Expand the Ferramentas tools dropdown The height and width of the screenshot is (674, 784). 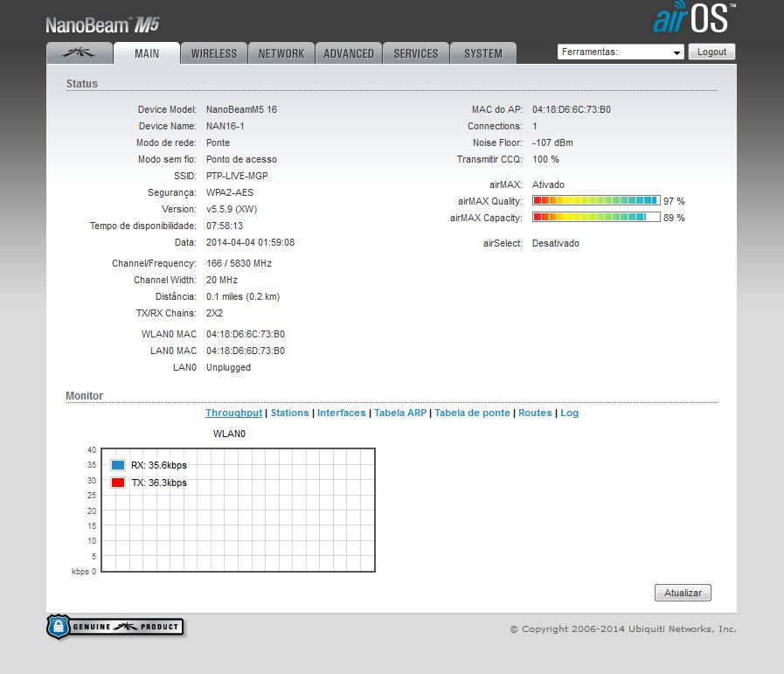tap(621, 52)
